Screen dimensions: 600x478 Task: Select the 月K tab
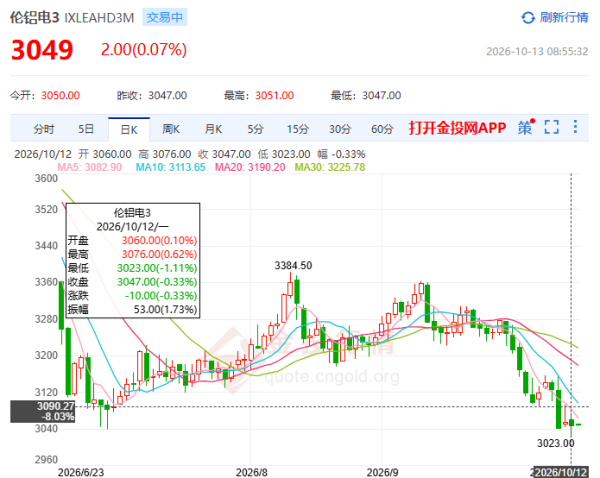pyautogui.click(x=213, y=129)
